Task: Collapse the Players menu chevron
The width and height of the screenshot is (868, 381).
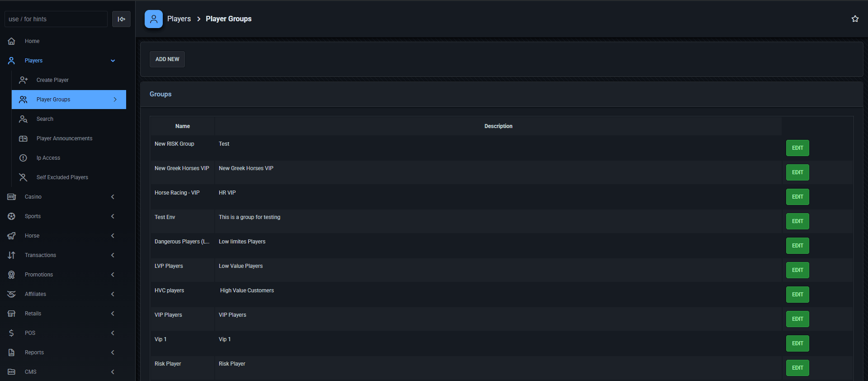Action: [113, 61]
